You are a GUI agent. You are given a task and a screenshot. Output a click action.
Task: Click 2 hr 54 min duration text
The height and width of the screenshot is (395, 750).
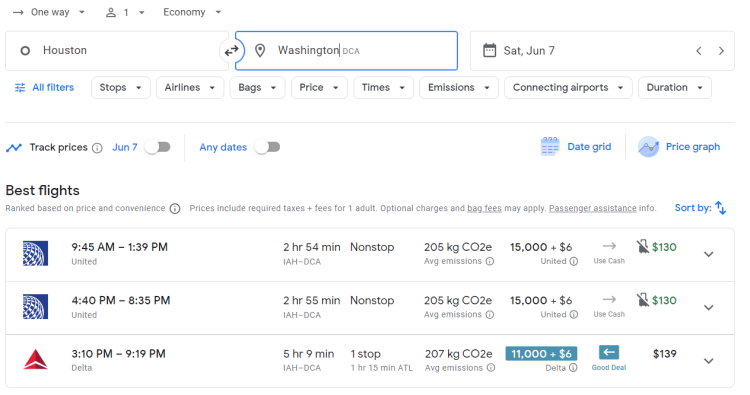coord(311,247)
